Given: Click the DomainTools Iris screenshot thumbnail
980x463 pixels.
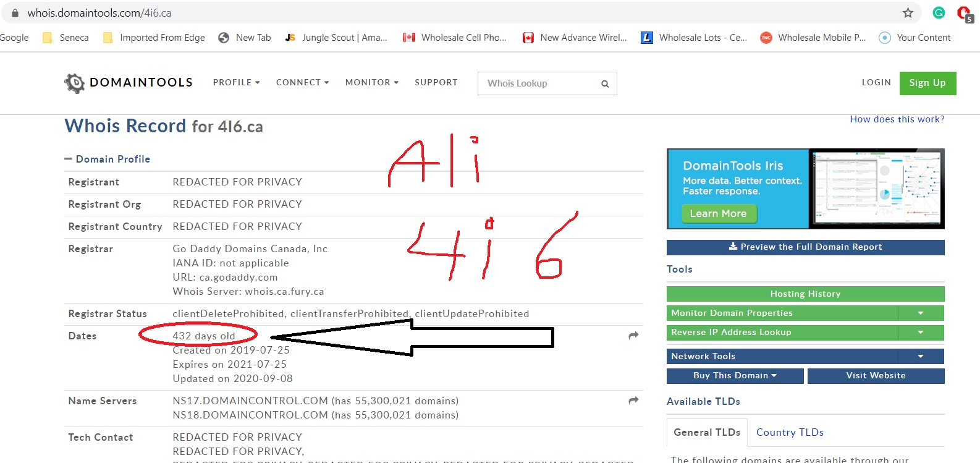Looking at the screenshot, I should pos(877,189).
